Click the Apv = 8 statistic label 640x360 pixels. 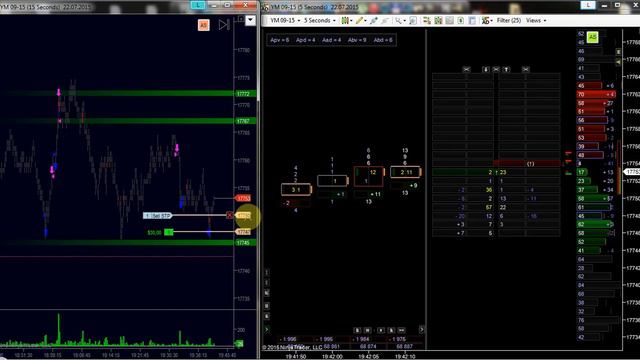pos(280,40)
